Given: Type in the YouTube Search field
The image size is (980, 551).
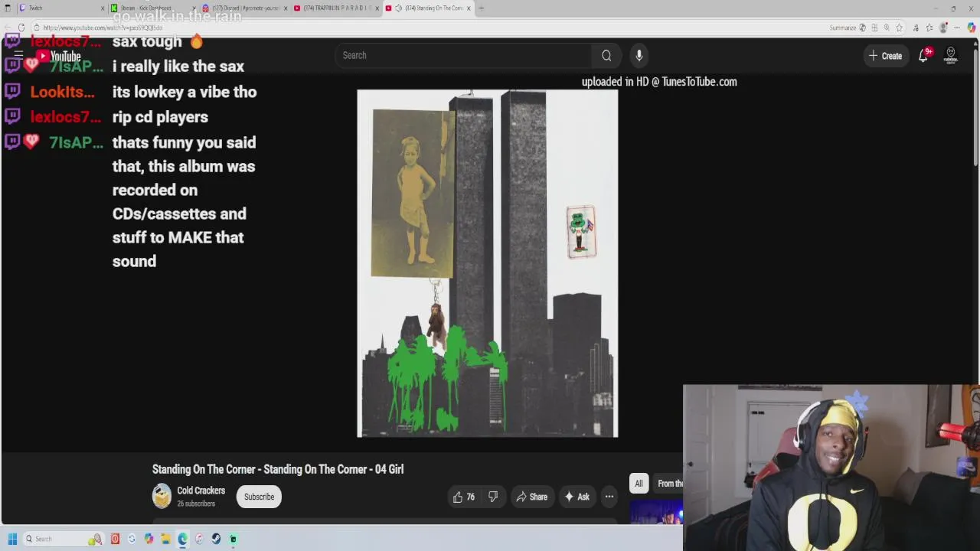Looking at the screenshot, I should pyautogui.click(x=463, y=55).
